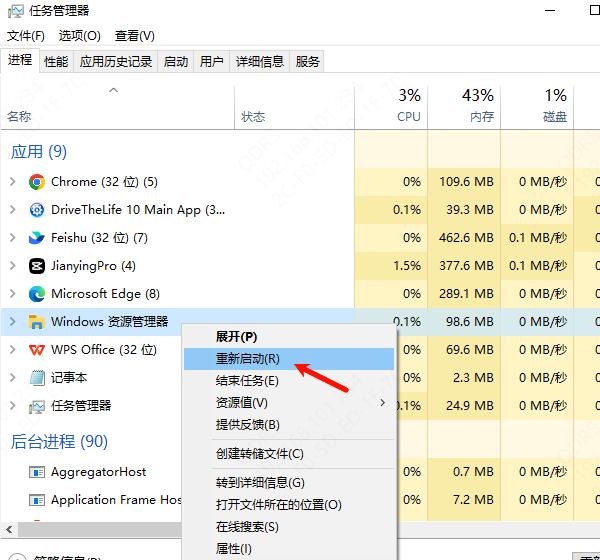Viewport: 600px width, 560px height.
Task: Sort by the 名称 column header
Action: pyautogui.click(x=117, y=108)
